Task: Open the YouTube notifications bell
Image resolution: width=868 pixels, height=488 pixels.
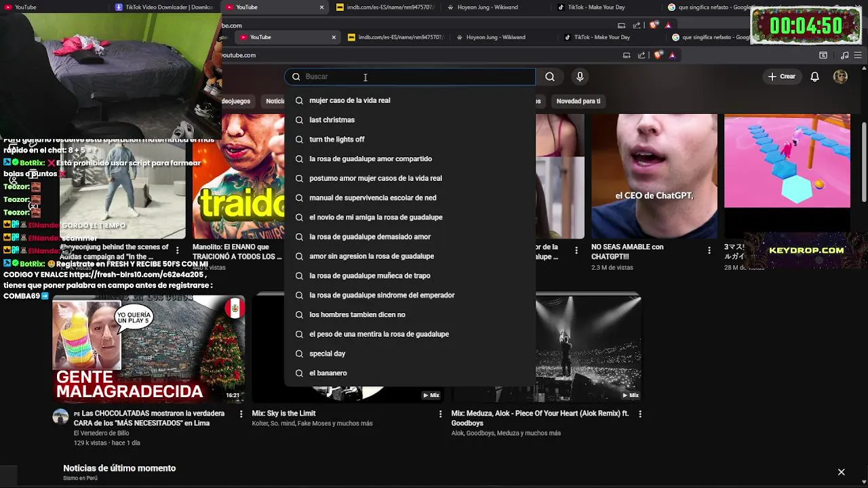Action: click(815, 77)
